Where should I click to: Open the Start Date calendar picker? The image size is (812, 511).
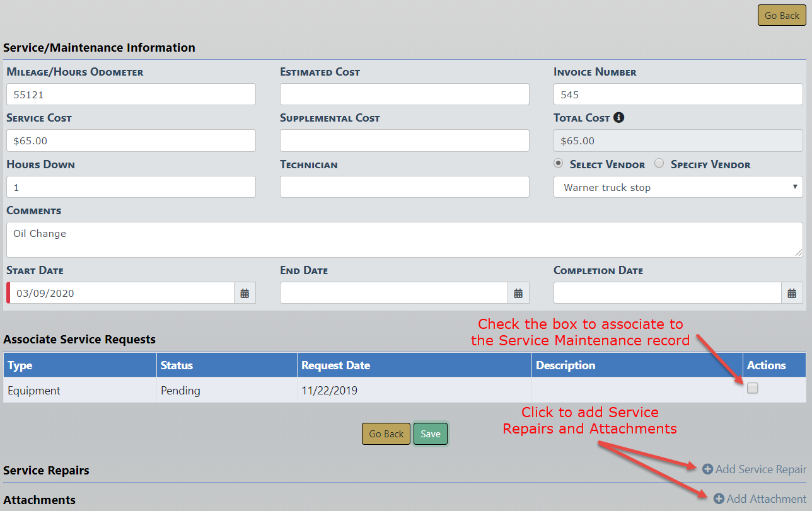(x=245, y=293)
